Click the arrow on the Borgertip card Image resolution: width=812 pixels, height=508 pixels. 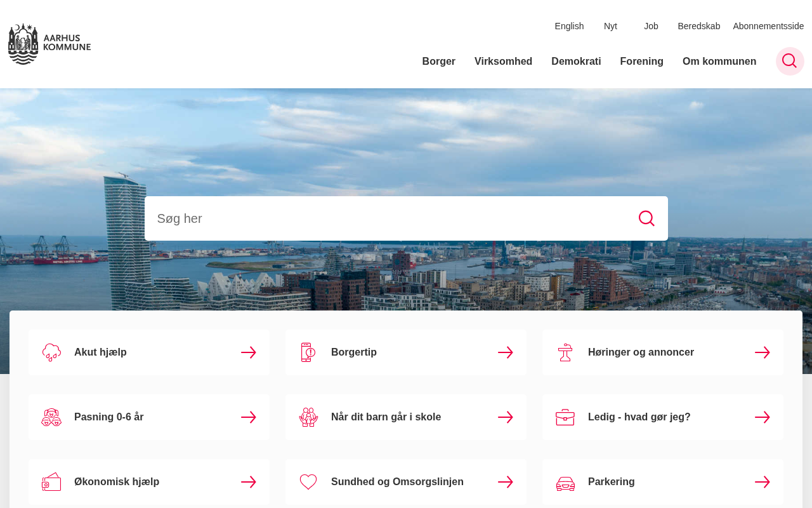tap(506, 352)
